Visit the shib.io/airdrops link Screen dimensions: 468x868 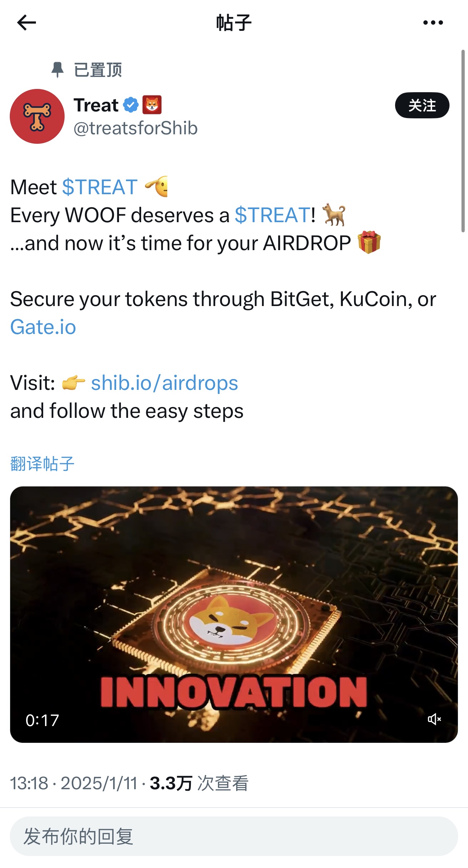pos(164,383)
